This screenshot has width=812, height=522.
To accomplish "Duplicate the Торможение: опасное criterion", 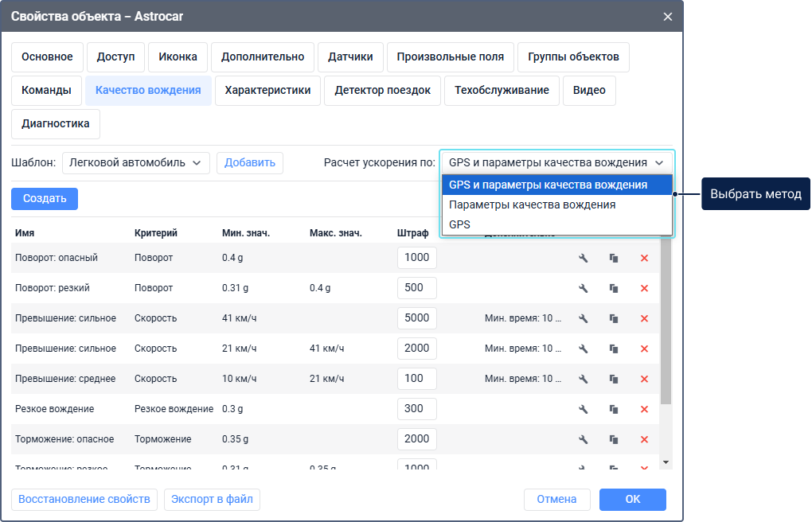I will coord(614,439).
